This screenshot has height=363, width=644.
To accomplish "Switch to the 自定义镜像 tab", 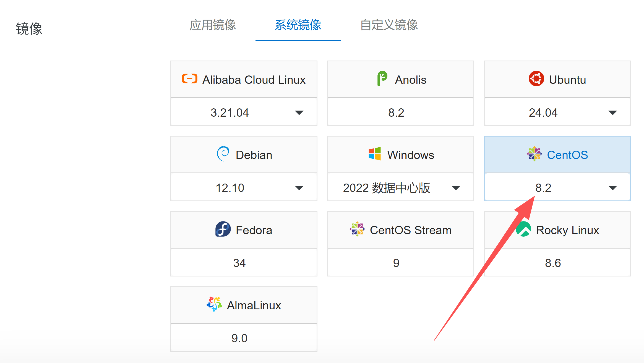I will (x=389, y=25).
